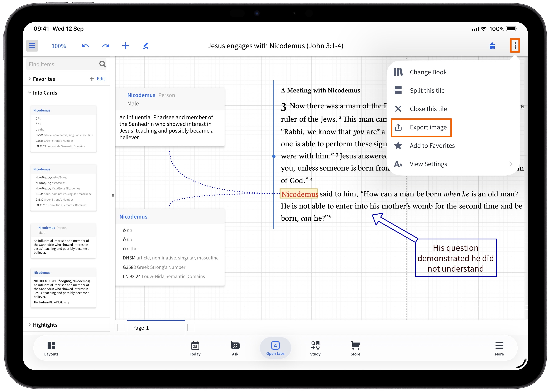The width and height of the screenshot is (551, 392).
Task: Click the X close tile icon
Action: tap(398, 109)
